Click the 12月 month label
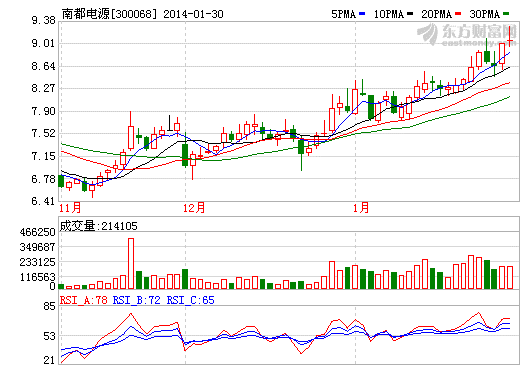The height and width of the screenshot is (365, 520). point(194,208)
